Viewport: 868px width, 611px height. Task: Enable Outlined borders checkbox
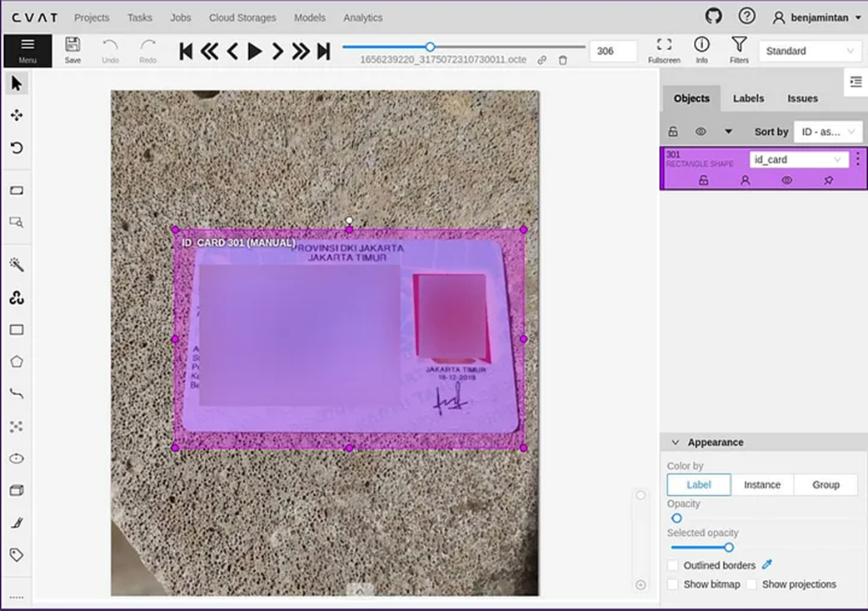[673, 565]
